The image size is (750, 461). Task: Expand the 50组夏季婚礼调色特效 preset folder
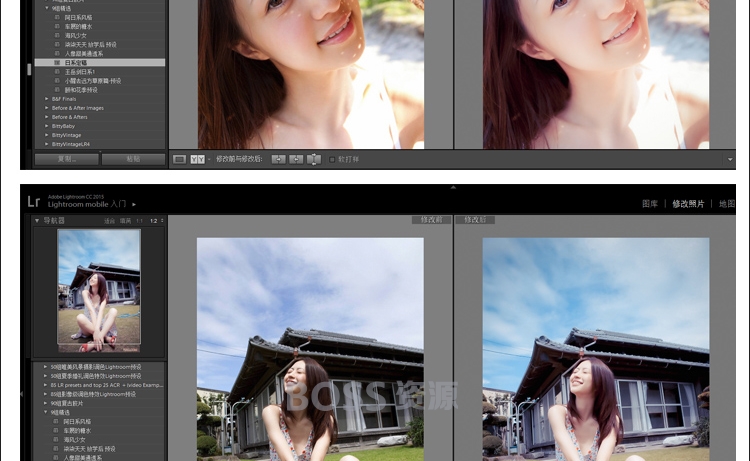[45, 376]
